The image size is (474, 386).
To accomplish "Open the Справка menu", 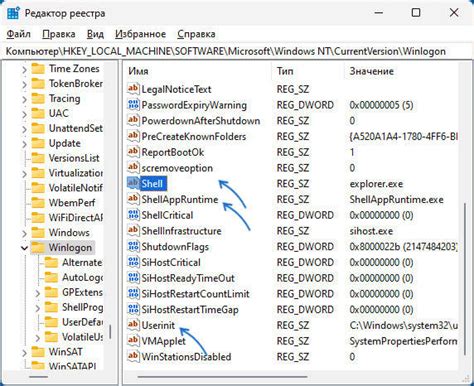I will pyautogui.click(x=196, y=34).
